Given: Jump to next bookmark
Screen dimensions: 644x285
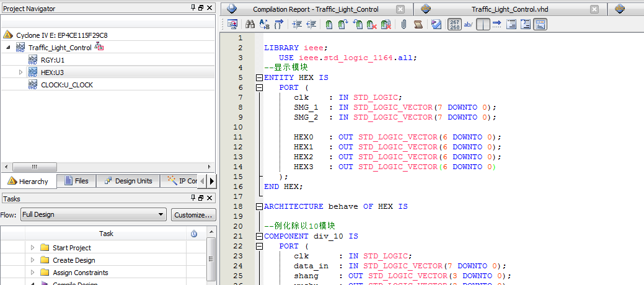Looking at the screenshot, I should point(343,25).
